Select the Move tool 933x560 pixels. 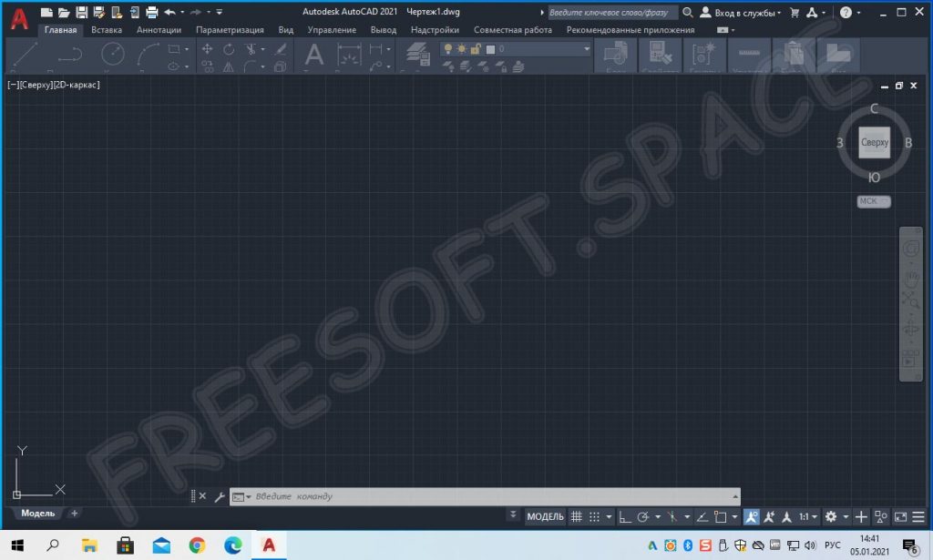click(207, 49)
